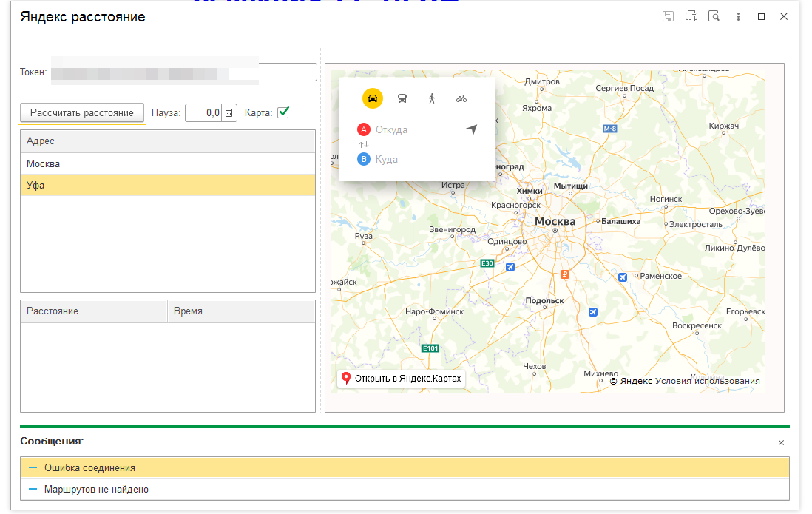This screenshot has height=514, width=812.
Task: Click the Время column header
Action: (x=241, y=311)
